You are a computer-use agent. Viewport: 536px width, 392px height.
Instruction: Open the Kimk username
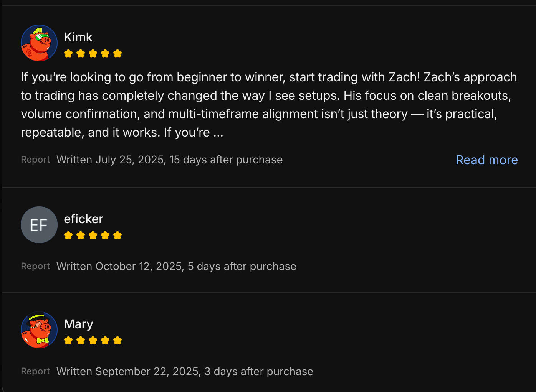pos(78,37)
